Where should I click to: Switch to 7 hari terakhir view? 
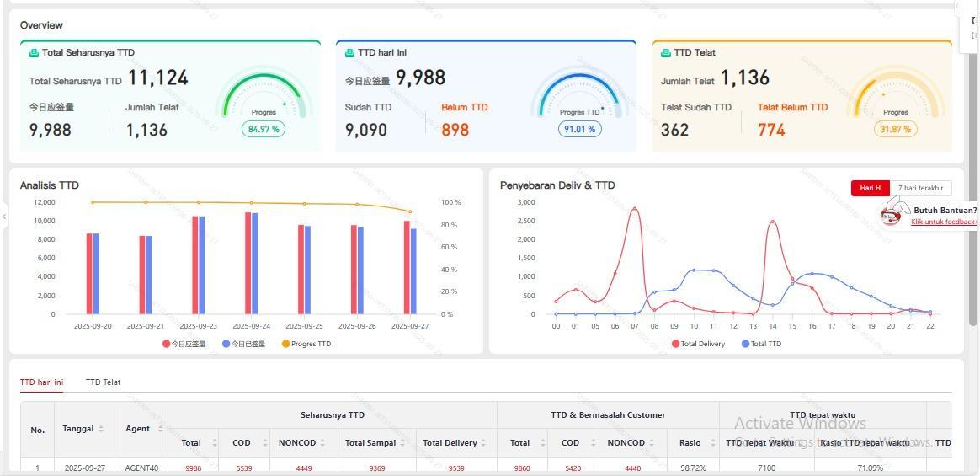(920, 188)
